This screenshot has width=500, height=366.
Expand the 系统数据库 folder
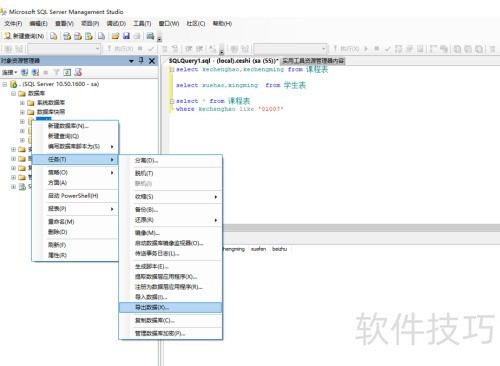tap(22, 103)
